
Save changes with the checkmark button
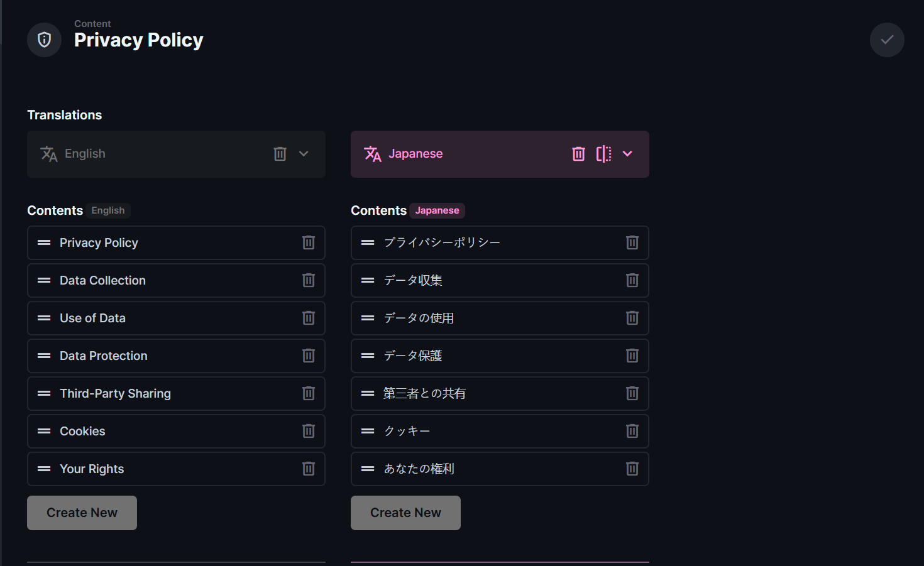(887, 40)
